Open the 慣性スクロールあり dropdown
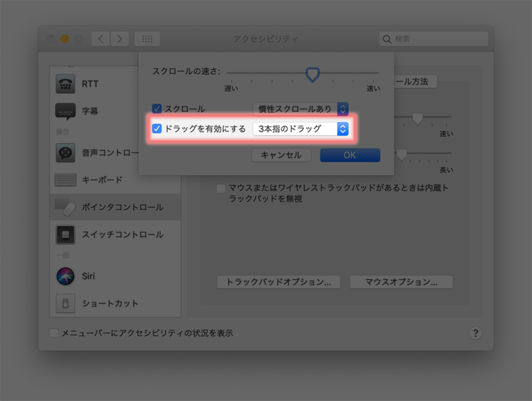 301,109
